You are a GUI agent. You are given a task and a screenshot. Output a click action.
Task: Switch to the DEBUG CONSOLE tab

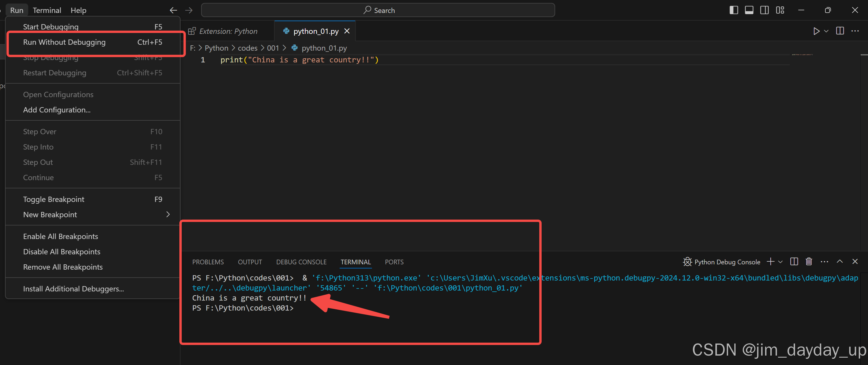click(301, 262)
